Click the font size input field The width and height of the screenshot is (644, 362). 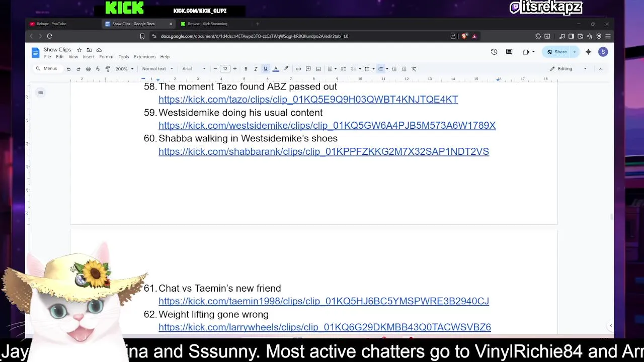pyautogui.click(x=225, y=69)
